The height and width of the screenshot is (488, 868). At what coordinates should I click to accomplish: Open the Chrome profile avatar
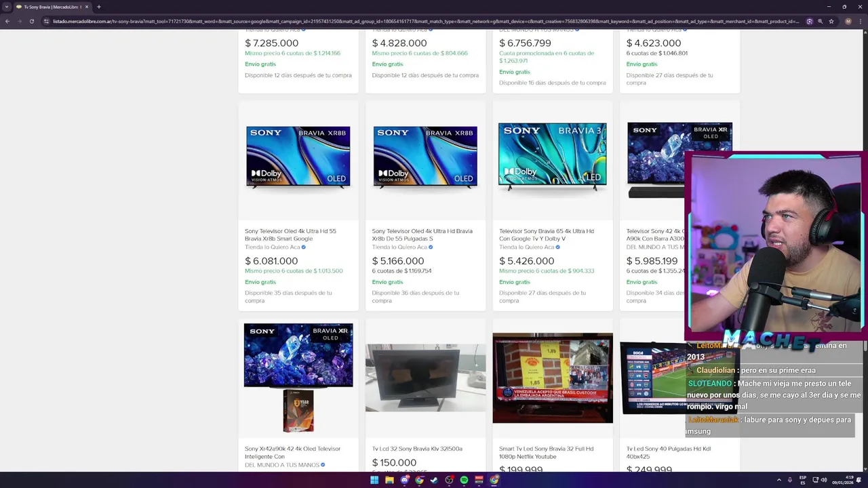tap(848, 21)
